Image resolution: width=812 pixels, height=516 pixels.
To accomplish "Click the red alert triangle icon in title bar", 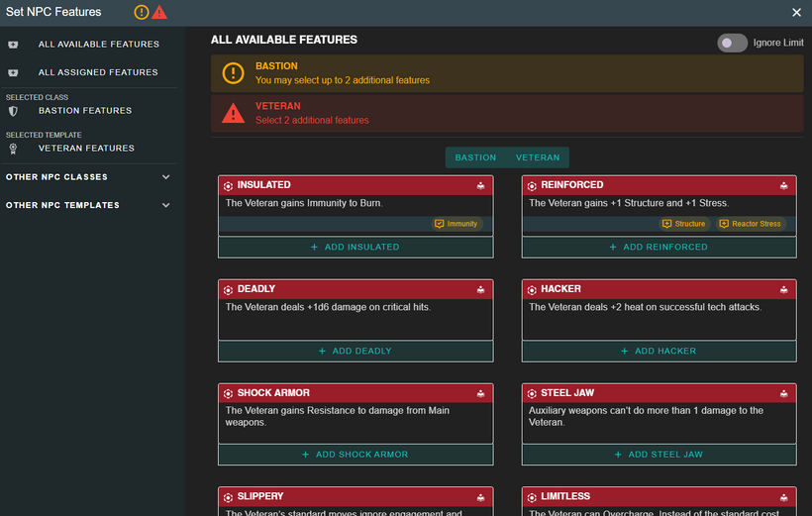I will (x=159, y=12).
